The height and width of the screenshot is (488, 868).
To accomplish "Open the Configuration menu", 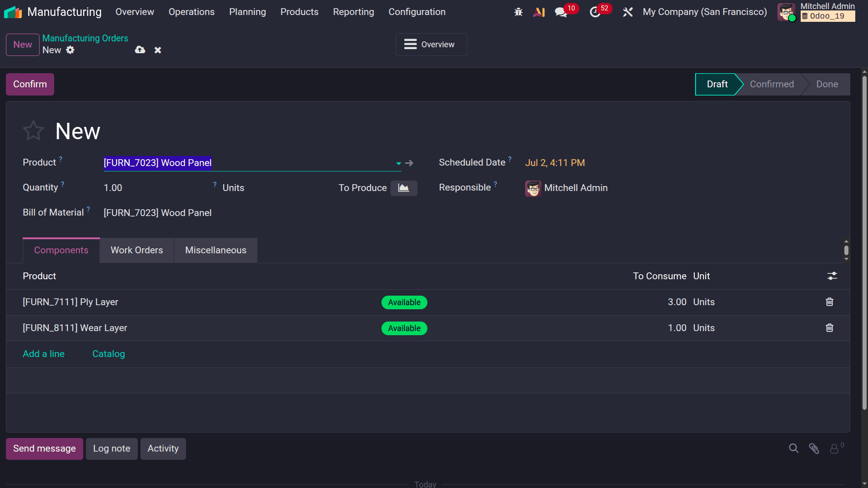I will click(417, 12).
